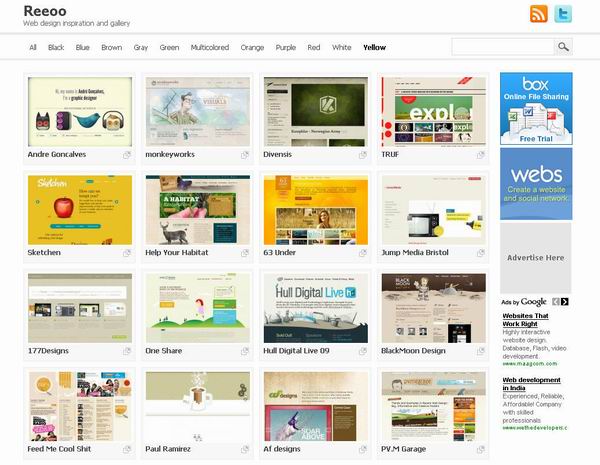Click inside the search text field
The image size is (600, 465).
click(x=502, y=47)
